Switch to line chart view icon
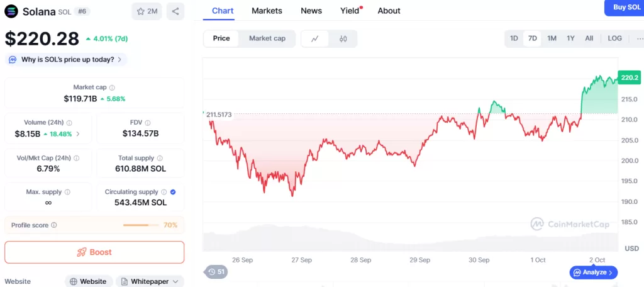Screen dimensions: 644x287 pos(315,38)
